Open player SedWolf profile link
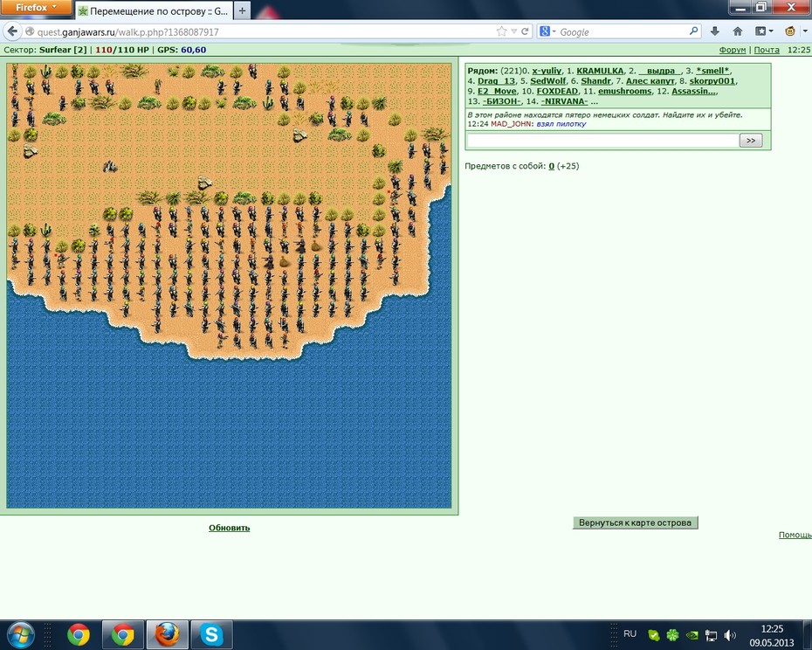This screenshot has height=650, width=812. [x=548, y=81]
